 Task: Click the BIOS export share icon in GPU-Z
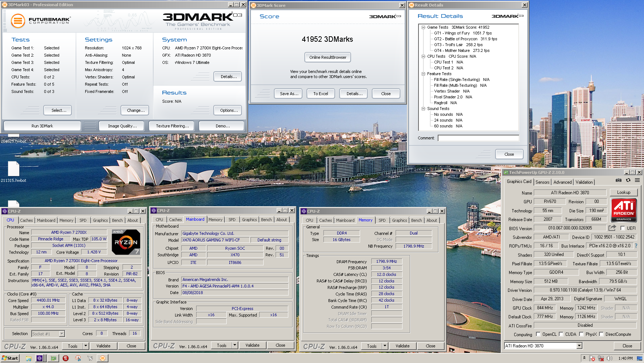612,228
